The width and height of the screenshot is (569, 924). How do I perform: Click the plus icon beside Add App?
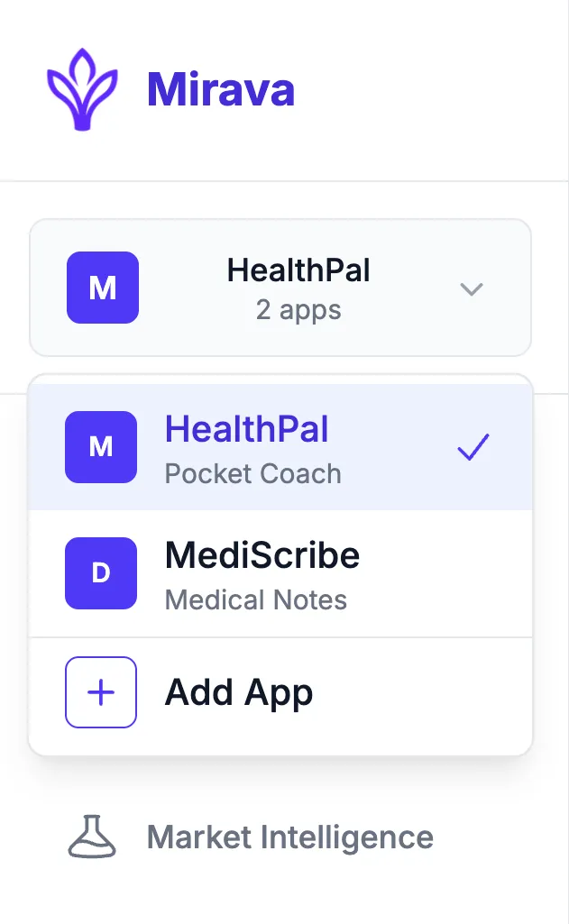tap(101, 692)
